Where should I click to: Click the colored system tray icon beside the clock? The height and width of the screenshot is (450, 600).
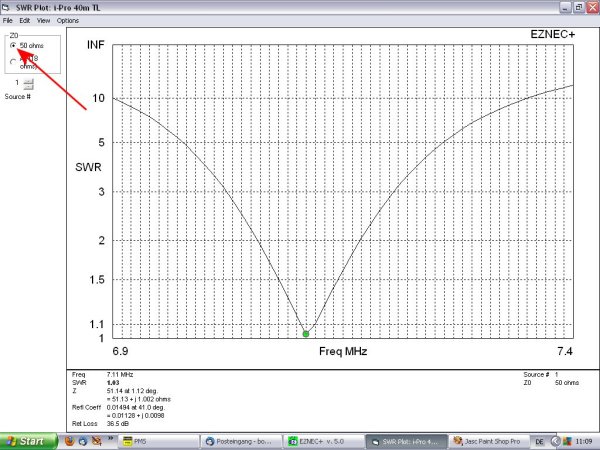(x=567, y=442)
